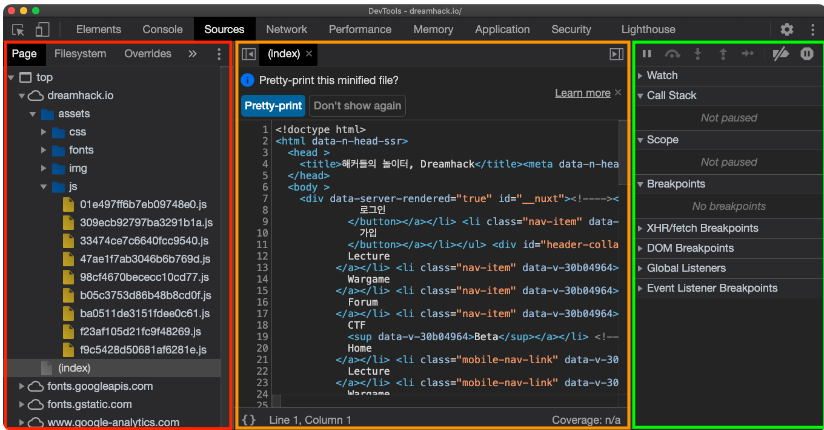Open the Learn more link
Viewport: 824px width, 430px height.
click(582, 93)
